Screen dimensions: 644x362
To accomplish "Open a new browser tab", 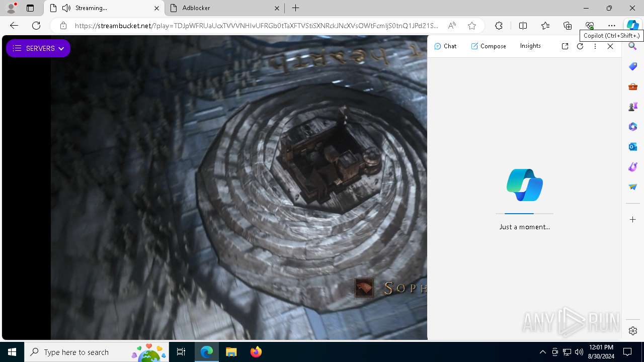I will coord(296,8).
